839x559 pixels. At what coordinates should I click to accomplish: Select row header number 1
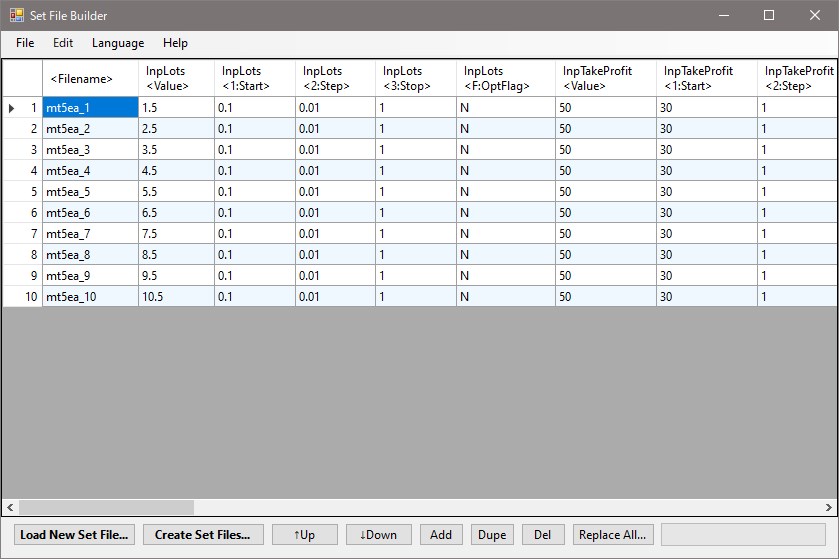22,108
